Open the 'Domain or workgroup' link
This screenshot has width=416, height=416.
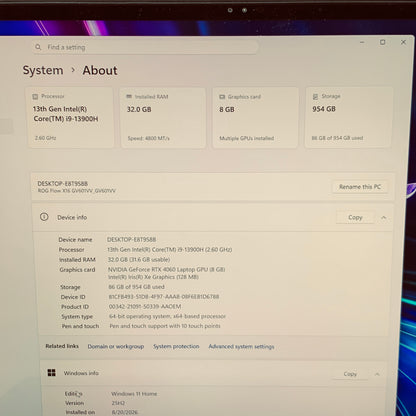(116, 347)
